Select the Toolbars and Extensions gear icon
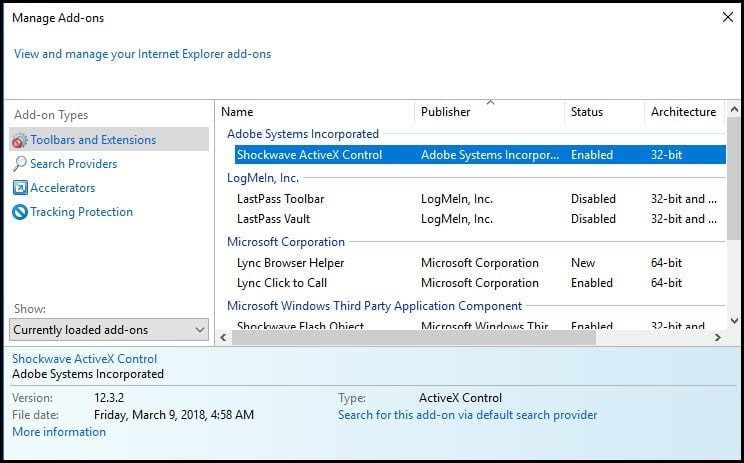744x463 pixels. 19,140
